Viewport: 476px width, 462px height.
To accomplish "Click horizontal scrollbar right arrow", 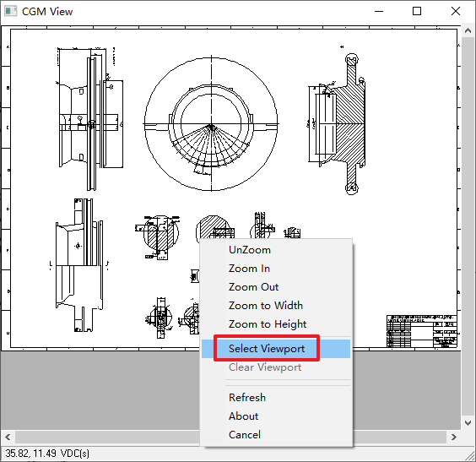I will 454,438.
